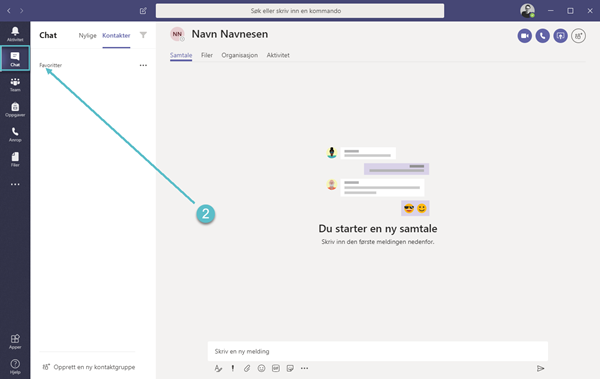Start an audio call button

point(542,36)
